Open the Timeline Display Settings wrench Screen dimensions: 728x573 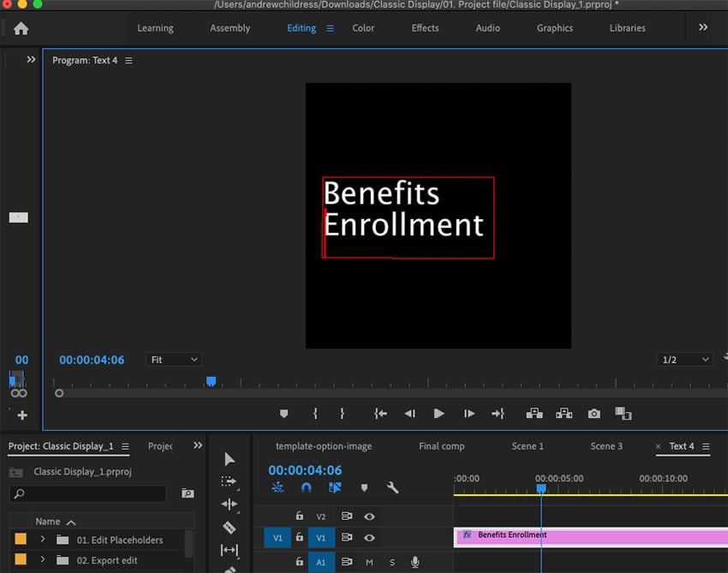click(x=392, y=487)
